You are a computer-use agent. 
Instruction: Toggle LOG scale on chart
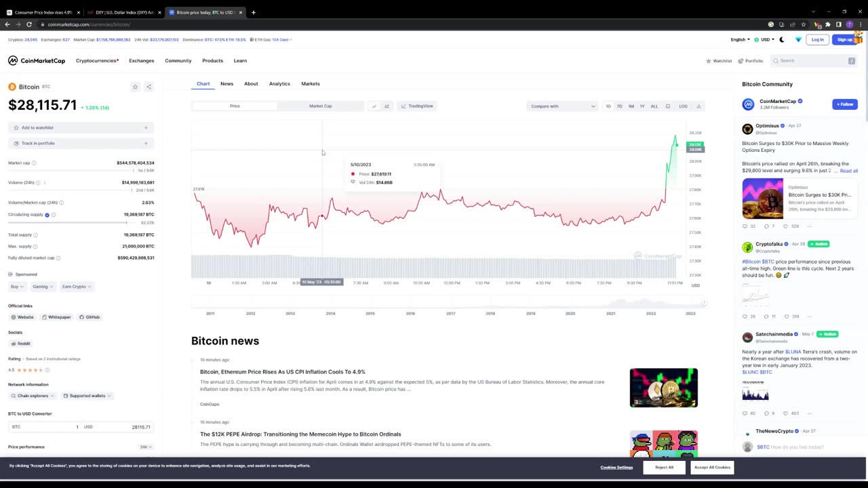pos(683,106)
